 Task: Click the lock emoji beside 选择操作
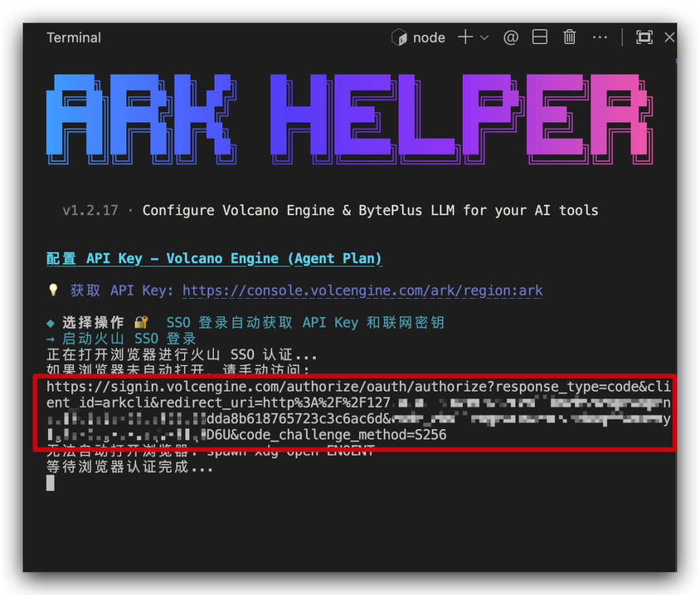point(141,322)
